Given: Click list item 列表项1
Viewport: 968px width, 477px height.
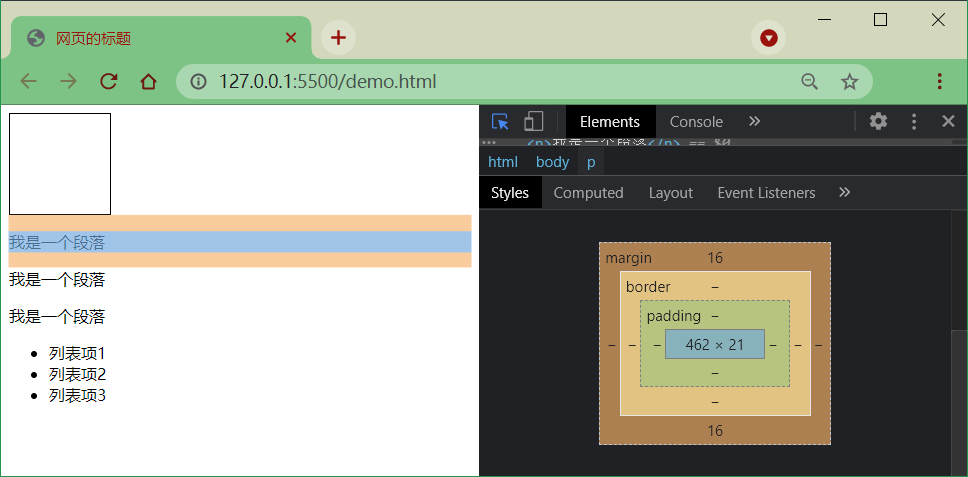Looking at the screenshot, I should pyautogui.click(x=77, y=354).
